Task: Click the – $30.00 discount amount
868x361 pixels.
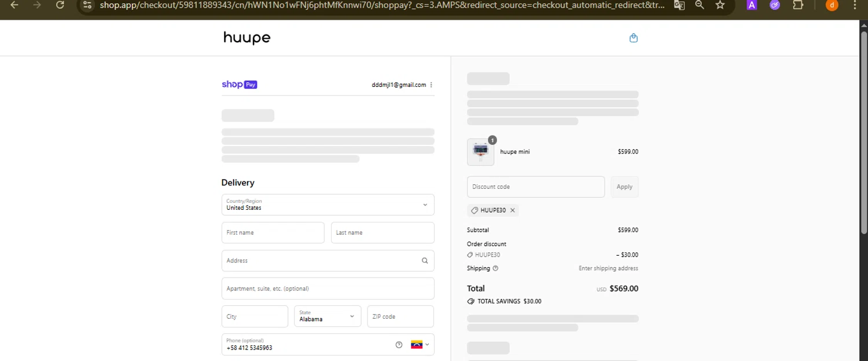Action: (x=627, y=255)
